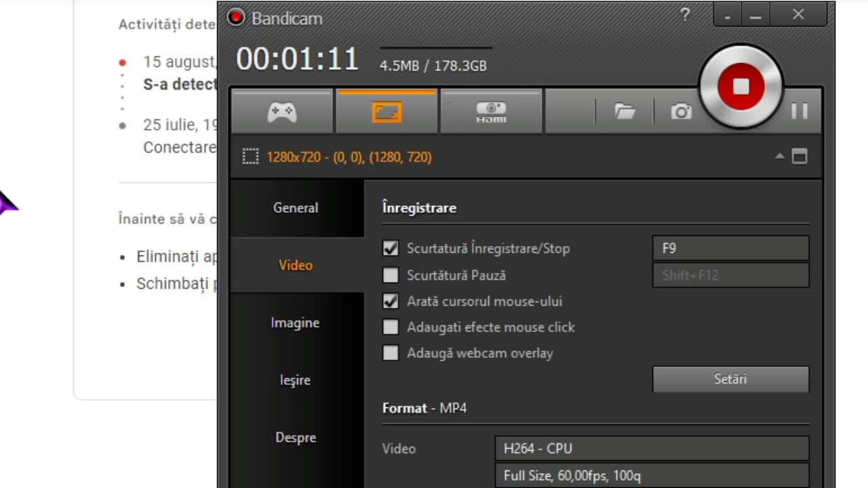Image resolution: width=868 pixels, height=488 pixels.
Task: Enable Adaugati efecte mouse click
Action: [x=391, y=327]
